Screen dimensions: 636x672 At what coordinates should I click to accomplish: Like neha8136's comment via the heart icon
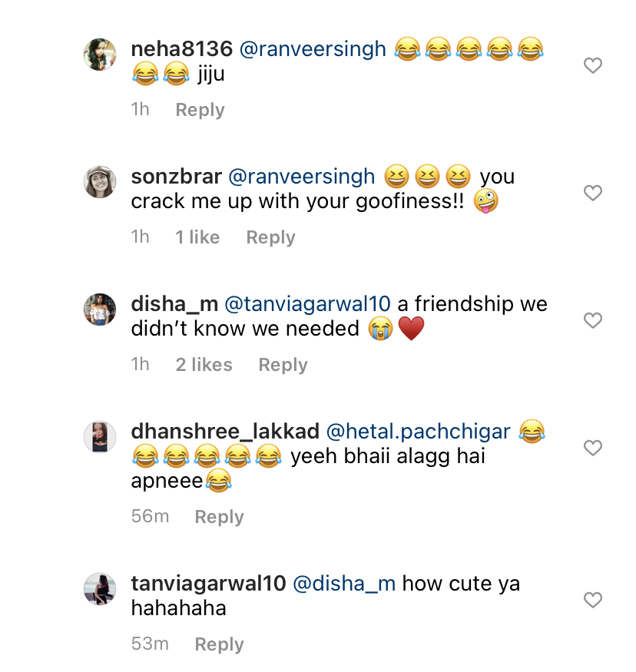click(592, 65)
